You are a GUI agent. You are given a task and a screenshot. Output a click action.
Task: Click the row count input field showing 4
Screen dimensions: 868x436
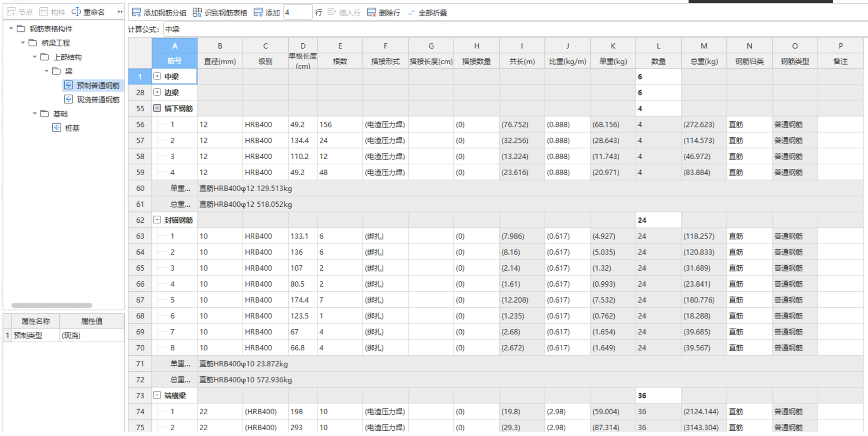click(297, 13)
